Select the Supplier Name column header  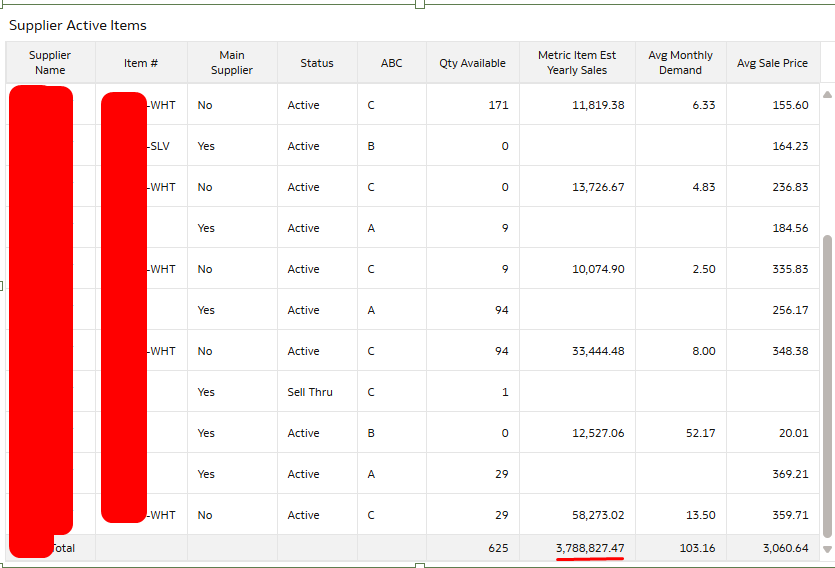(x=50, y=63)
